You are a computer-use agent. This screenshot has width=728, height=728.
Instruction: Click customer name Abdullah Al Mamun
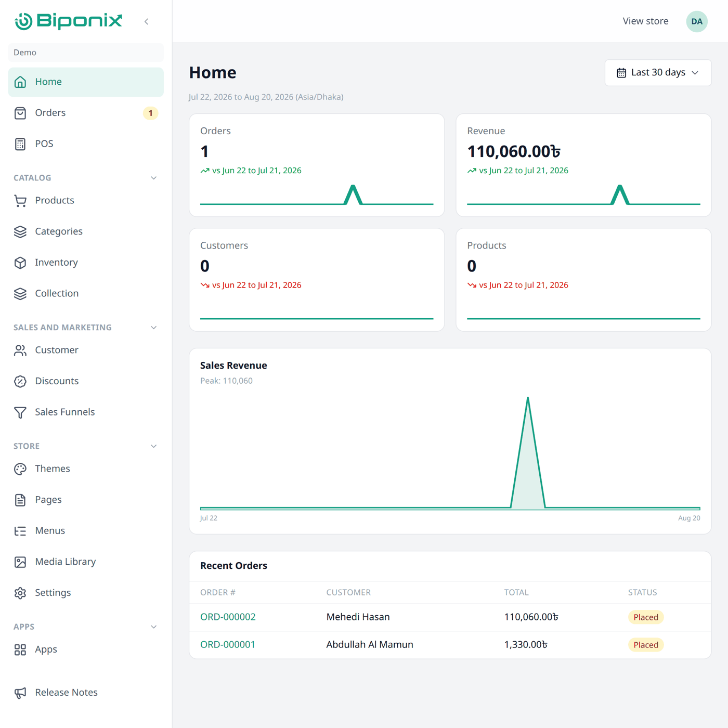pos(370,644)
